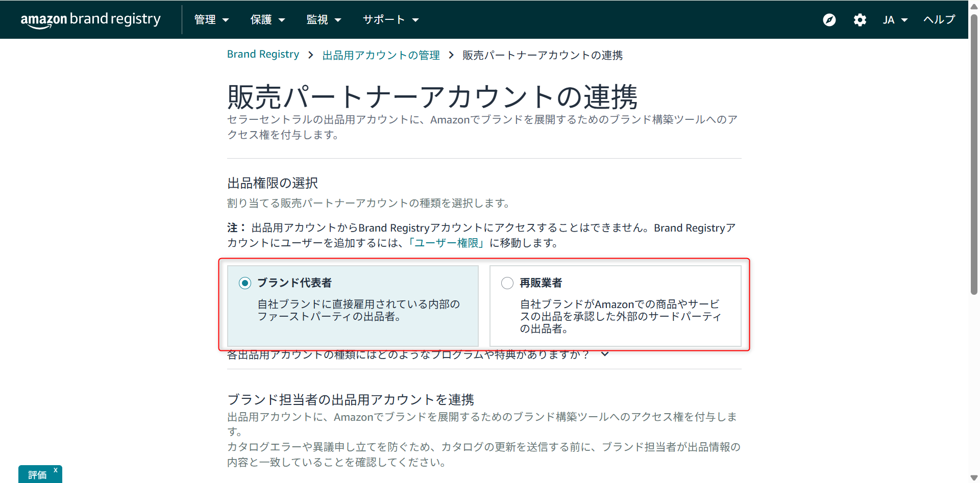Open the 評価 feedback button
Viewport: 980px width, 483px height.
[x=37, y=475]
